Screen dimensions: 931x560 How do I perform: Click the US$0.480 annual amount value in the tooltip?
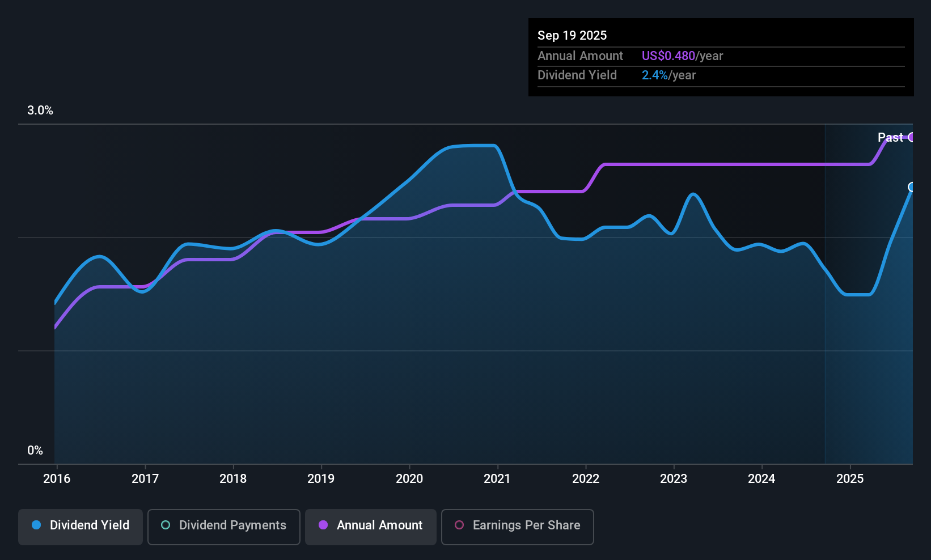668,56
